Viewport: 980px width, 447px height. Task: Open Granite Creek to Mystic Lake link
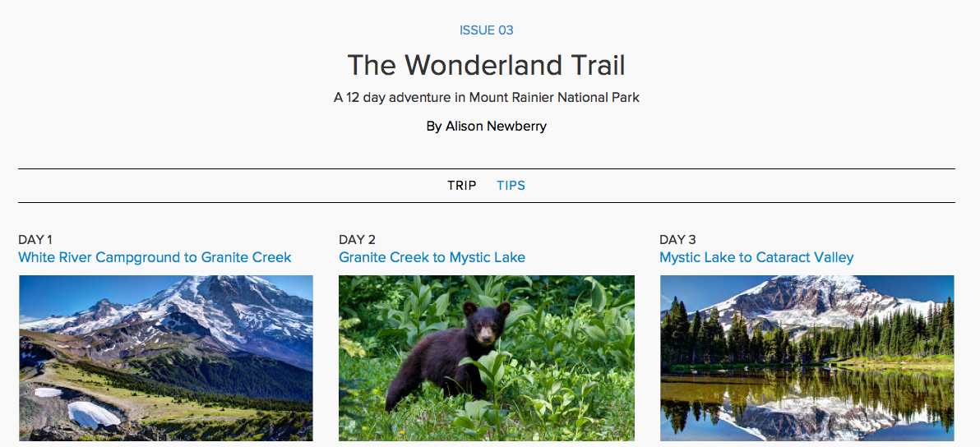click(432, 258)
